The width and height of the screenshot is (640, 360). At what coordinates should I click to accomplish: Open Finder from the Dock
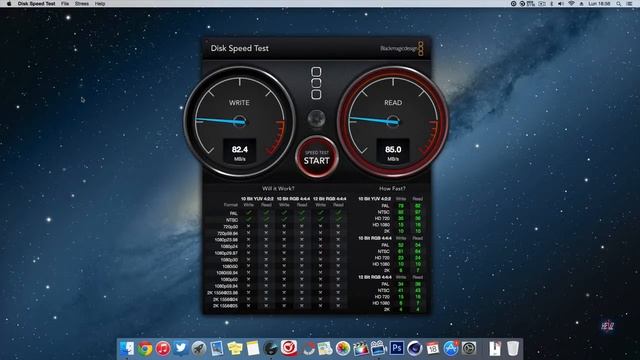[127, 349]
